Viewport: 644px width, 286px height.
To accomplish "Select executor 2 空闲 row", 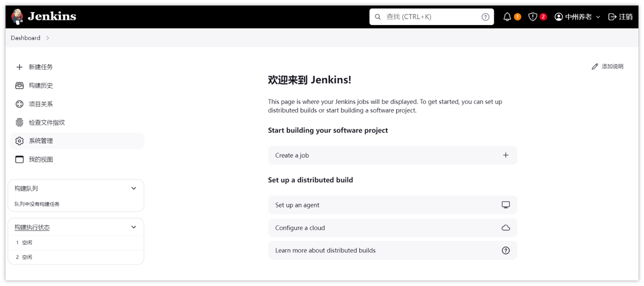I will click(76, 257).
